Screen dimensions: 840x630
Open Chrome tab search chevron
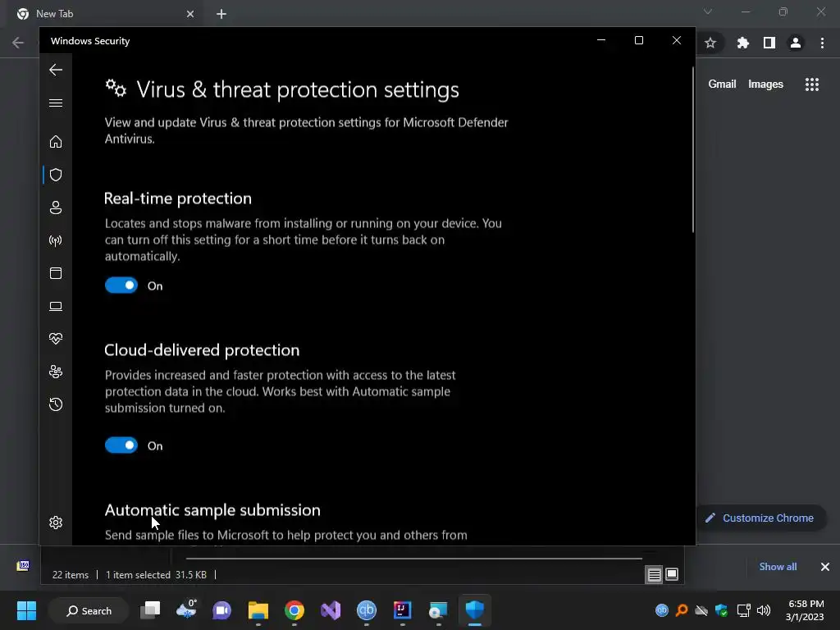[x=708, y=11]
